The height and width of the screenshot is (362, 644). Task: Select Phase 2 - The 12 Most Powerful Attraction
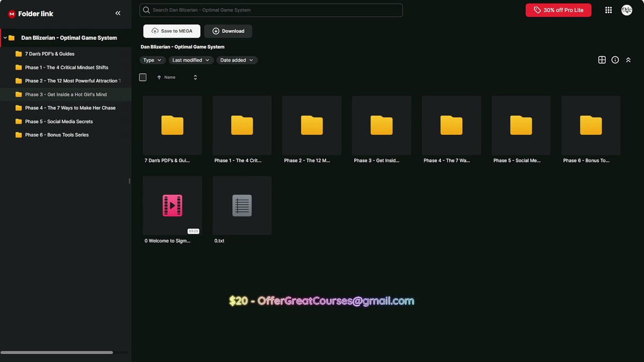pos(65,81)
